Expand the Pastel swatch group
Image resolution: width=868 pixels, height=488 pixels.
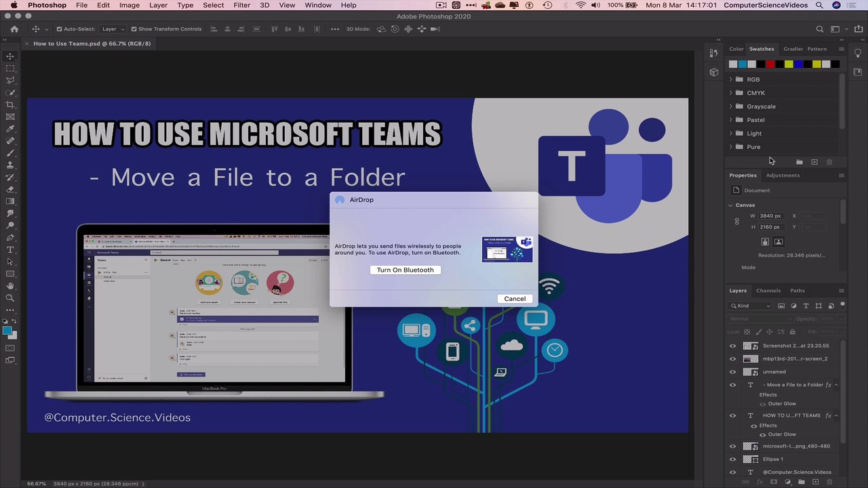[x=731, y=120]
